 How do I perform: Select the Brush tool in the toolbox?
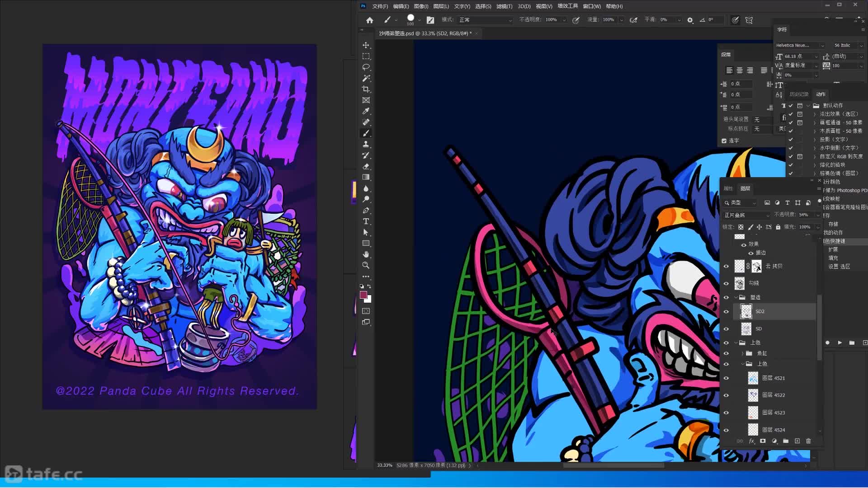[x=366, y=133]
